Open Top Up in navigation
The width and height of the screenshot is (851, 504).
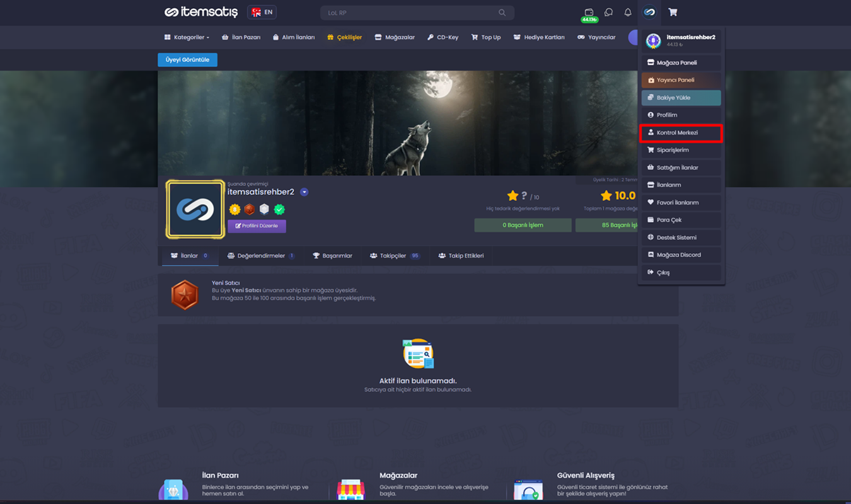[486, 37]
